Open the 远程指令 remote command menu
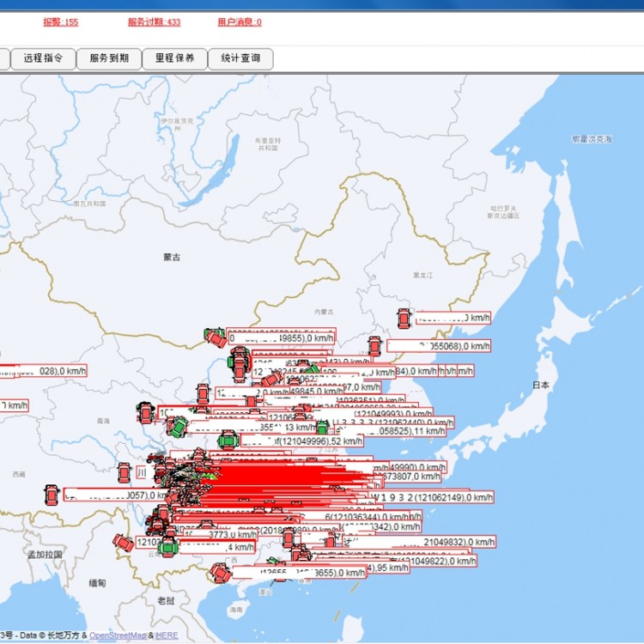 (43, 58)
